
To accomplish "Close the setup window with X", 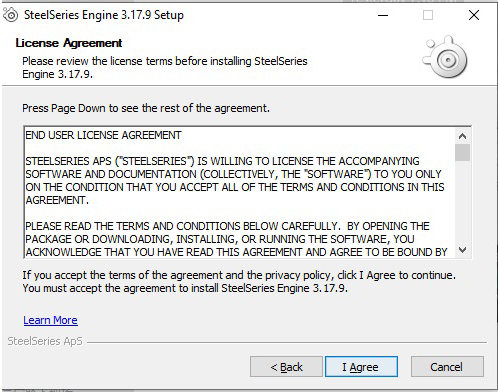I will 474,15.
